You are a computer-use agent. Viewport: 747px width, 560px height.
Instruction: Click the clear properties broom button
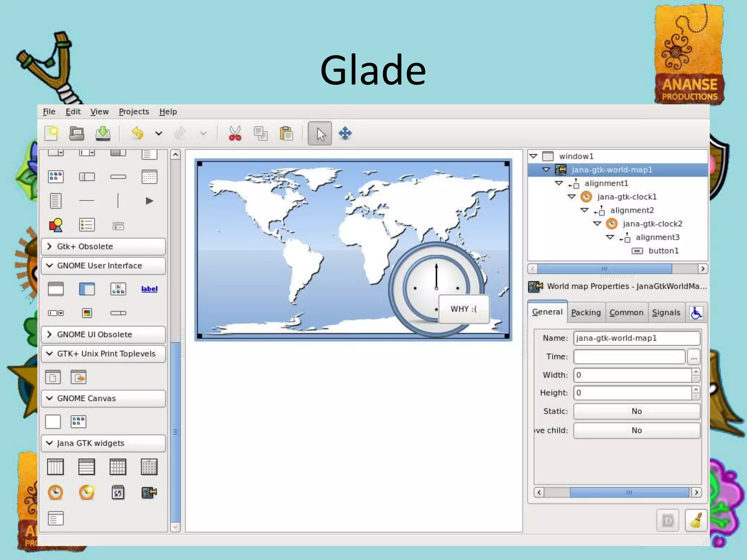[696, 521]
